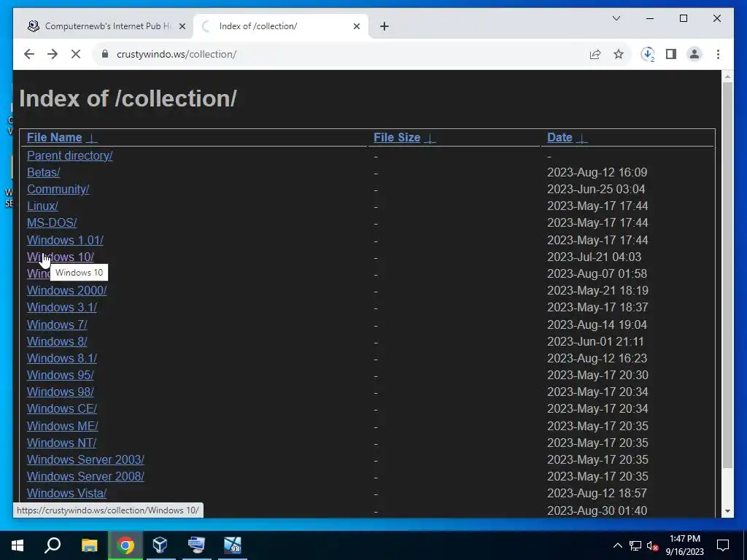Click the scrollbar down arrow
Screen dimensions: 747x560
(727, 511)
